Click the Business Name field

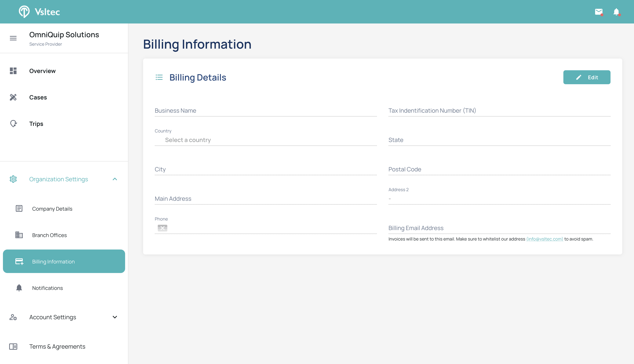pos(266,110)
